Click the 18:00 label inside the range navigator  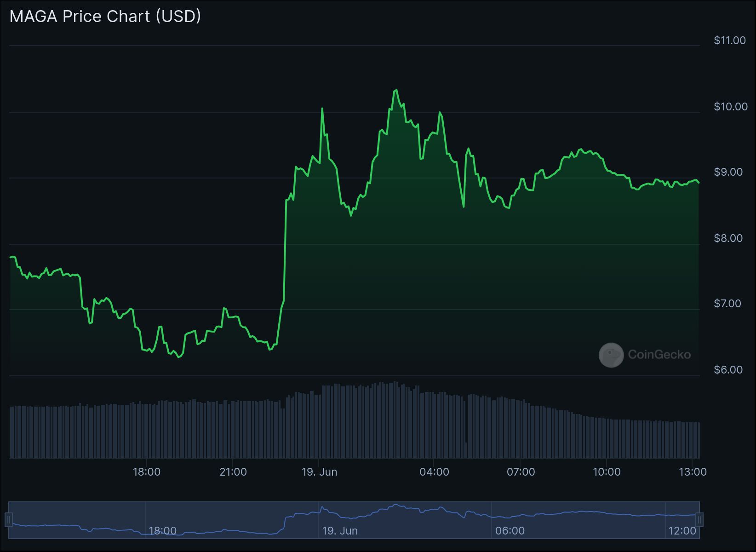[163, 531]
